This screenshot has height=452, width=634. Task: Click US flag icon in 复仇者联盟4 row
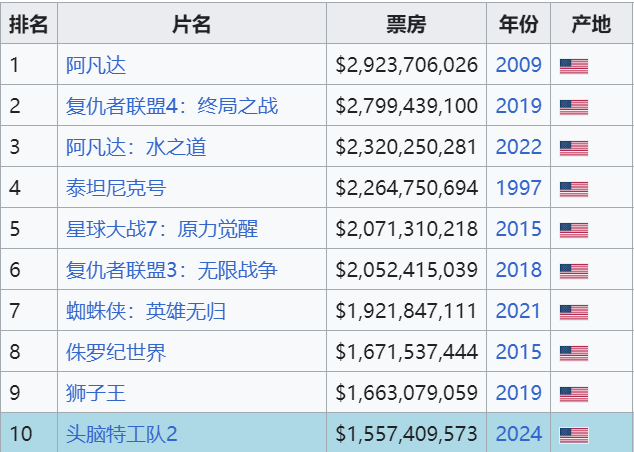point(574,108)
